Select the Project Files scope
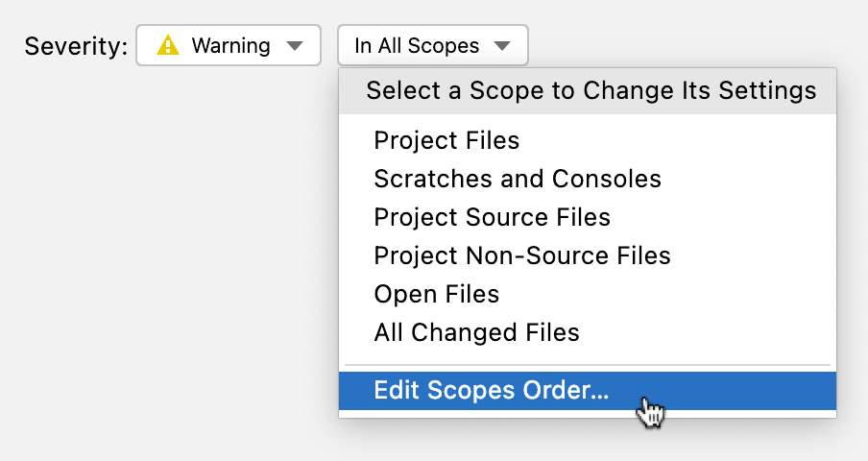This screenshot has height=461, width=868. click(446, 140)
